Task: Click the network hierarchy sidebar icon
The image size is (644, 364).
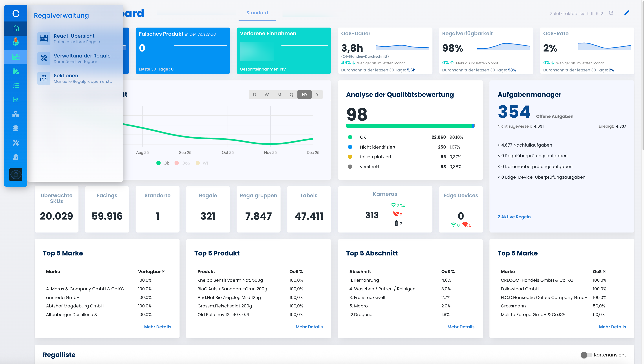Action: (16, 114)
